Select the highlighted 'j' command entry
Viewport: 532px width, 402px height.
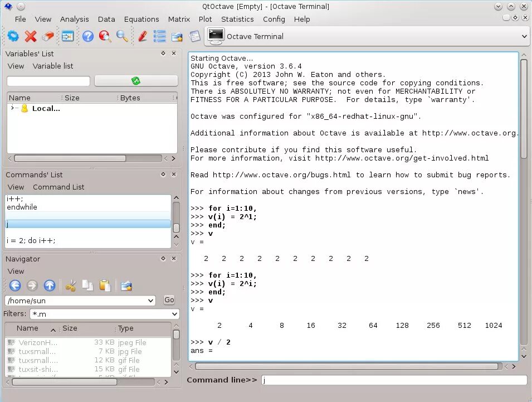click(x=88, y=224)
